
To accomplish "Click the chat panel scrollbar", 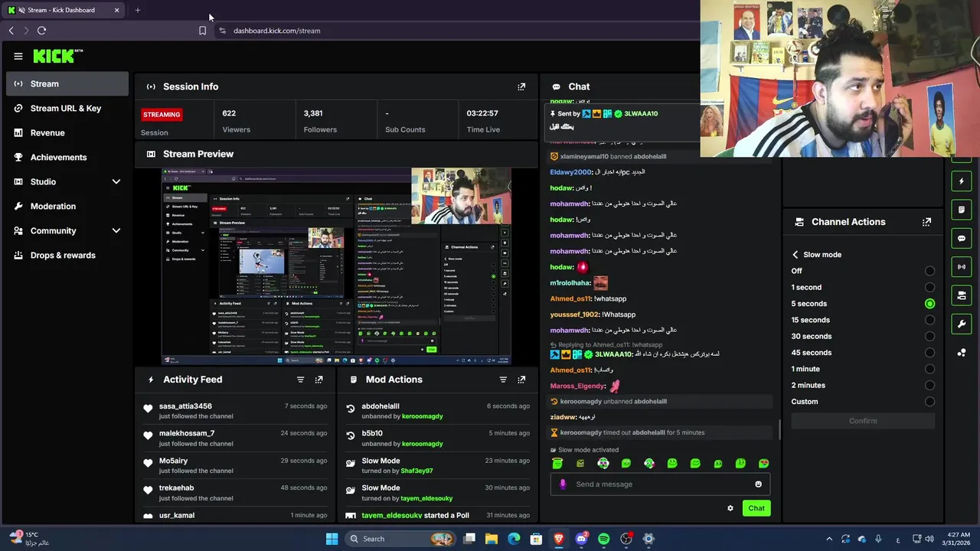I will [x=779, y=429].
